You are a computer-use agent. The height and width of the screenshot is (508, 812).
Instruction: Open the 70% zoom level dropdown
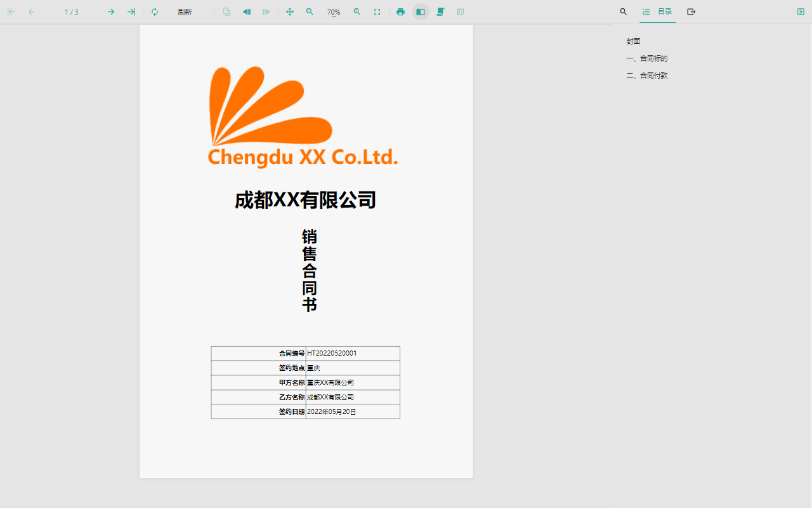334,12
